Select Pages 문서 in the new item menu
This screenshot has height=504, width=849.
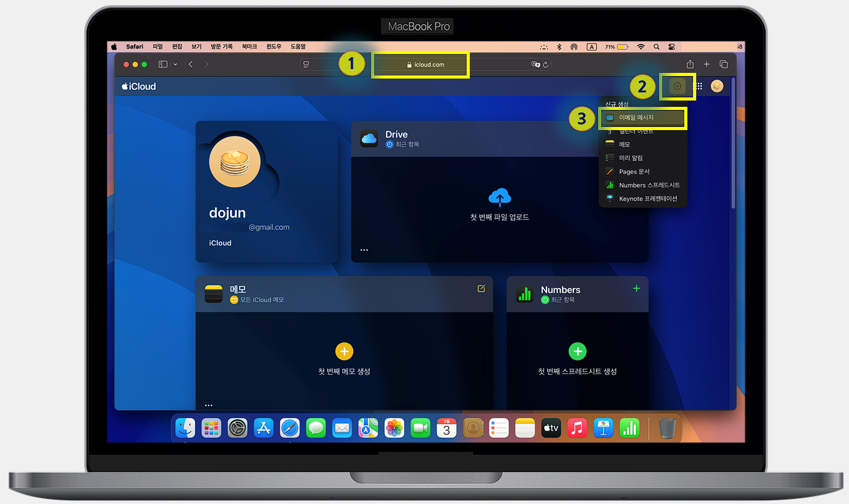pos(643,172)
